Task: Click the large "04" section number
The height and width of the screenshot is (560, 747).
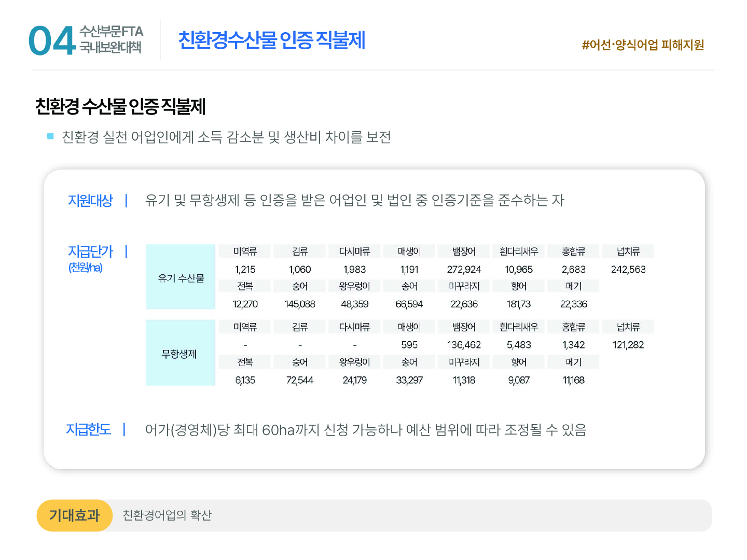Action: coord(52,41)
